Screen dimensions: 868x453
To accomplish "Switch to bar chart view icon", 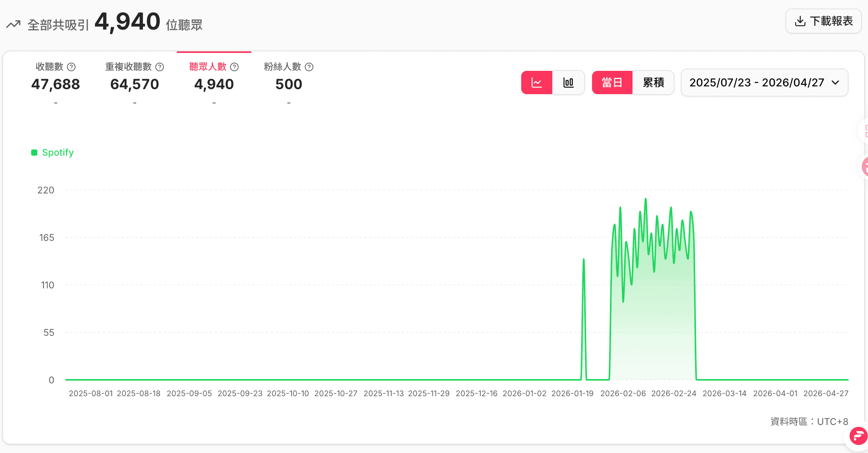I will click(x=568, y=83).
